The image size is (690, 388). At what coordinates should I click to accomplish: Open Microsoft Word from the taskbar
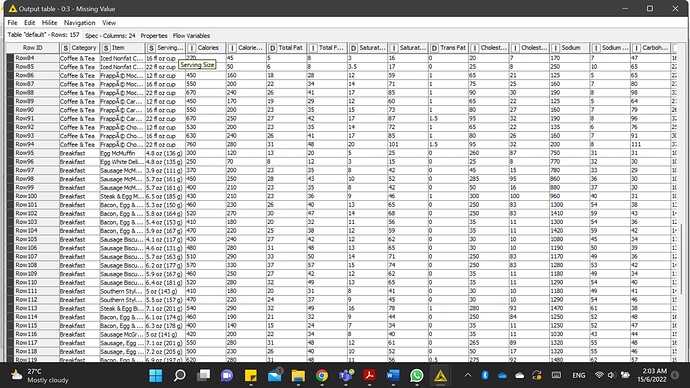393,375
